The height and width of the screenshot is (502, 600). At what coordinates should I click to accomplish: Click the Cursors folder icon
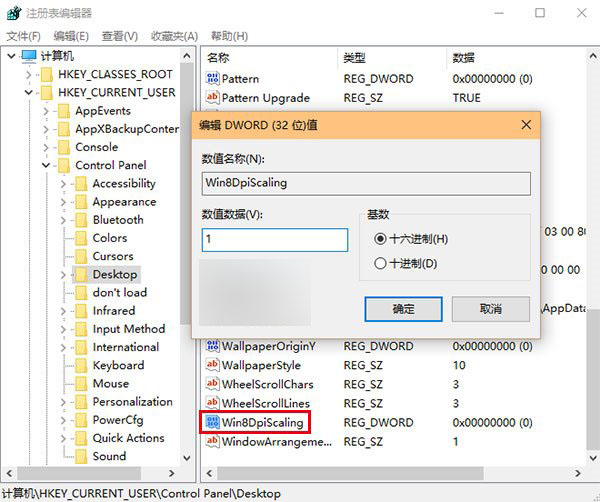(81, 256)
